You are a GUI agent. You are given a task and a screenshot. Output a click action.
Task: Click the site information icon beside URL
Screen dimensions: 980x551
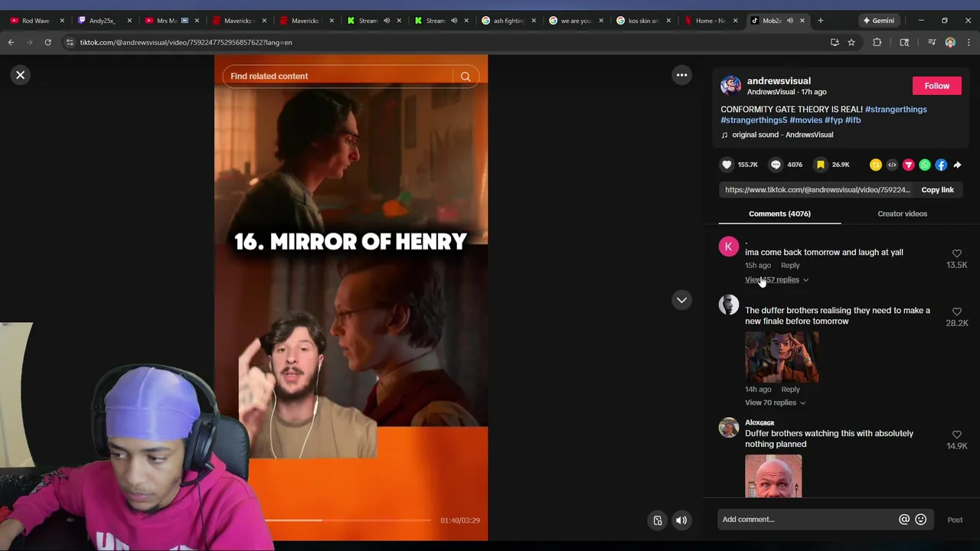pyautogui.click(x=70, y=42)
